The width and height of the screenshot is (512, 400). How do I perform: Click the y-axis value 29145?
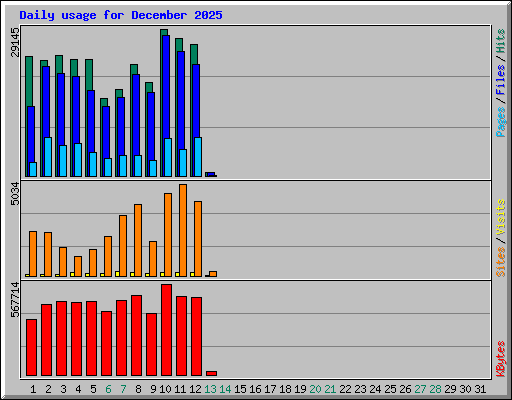15,42
